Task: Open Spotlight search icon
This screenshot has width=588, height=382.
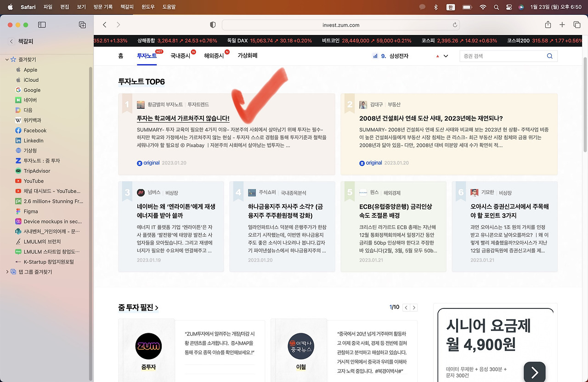Action: point(496,7)
